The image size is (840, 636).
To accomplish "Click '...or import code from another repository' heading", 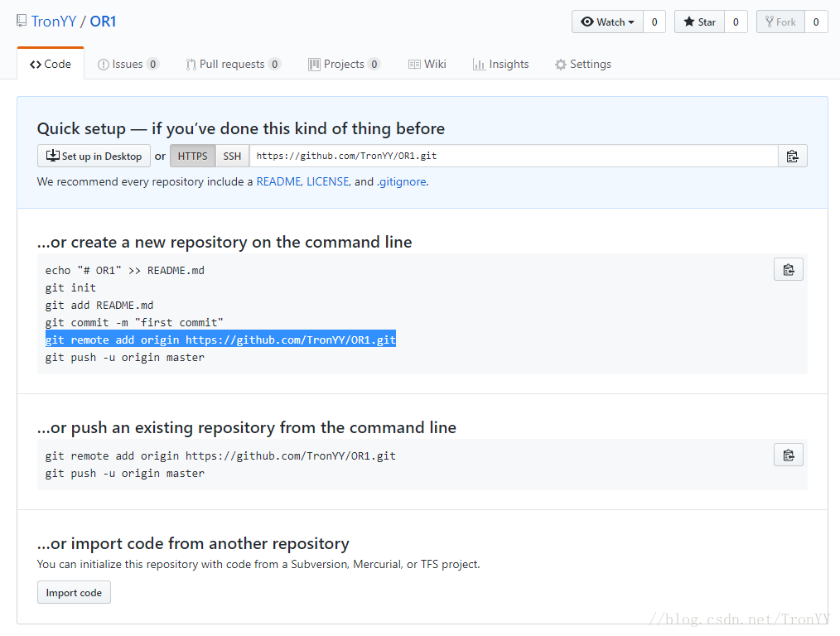I will [193, 543].
